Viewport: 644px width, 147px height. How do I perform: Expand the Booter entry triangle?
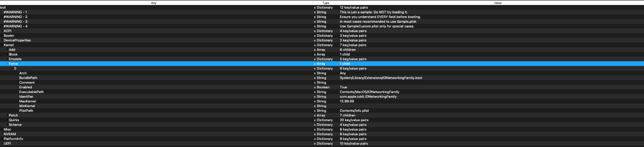tap(2, 36)
